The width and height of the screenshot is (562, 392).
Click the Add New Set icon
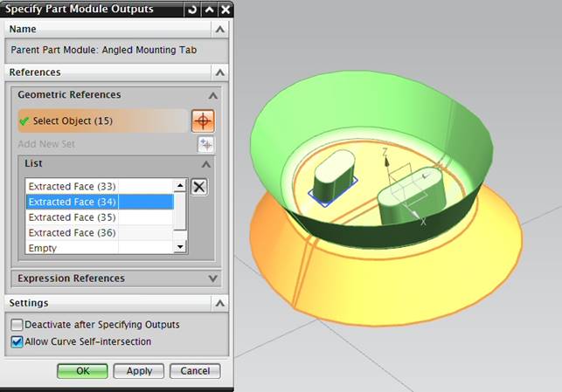(205, 144)
